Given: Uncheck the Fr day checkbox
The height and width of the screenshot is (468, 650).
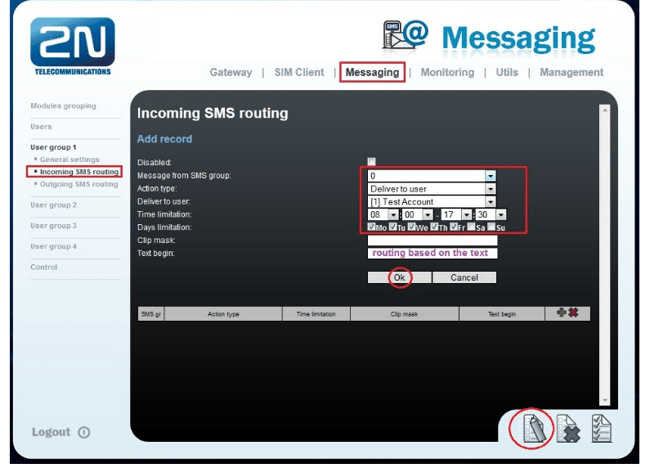Looking at the screenshot, I should click(454, 227).
